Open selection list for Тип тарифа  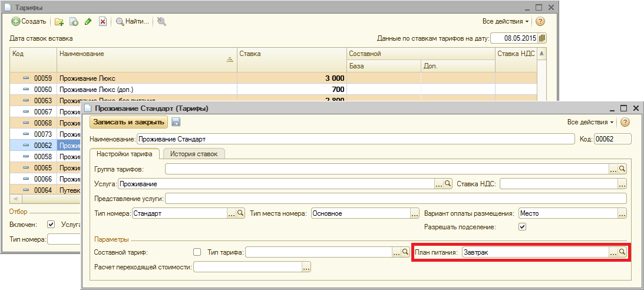point(396,252)
